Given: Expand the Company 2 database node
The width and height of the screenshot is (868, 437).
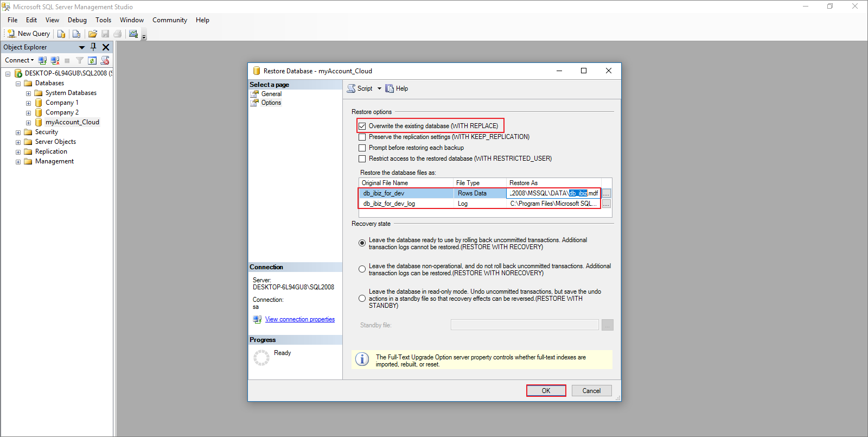Looking at the screenshot, I should coord(28,113).
